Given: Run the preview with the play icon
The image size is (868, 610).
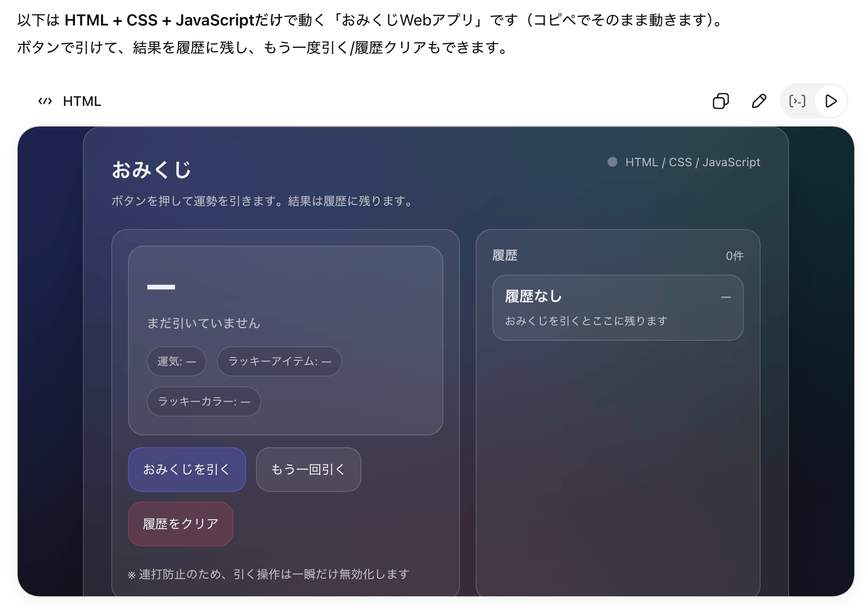Looking at the screenshot, I should pyautogui.click(x=831, y=101).
